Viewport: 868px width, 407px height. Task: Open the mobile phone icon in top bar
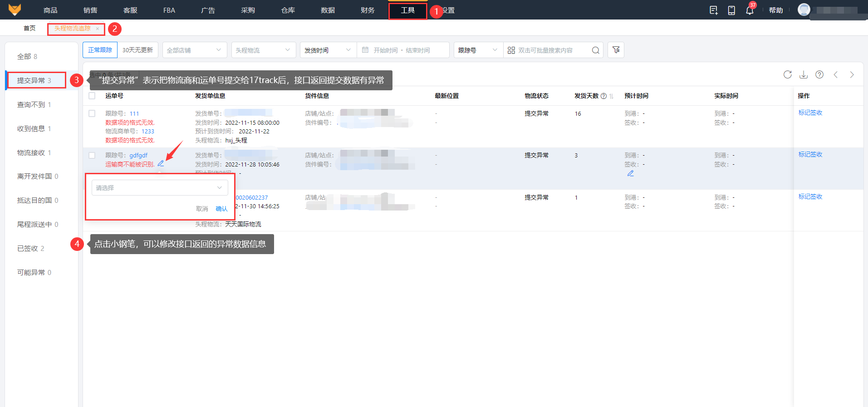point(731,10)
